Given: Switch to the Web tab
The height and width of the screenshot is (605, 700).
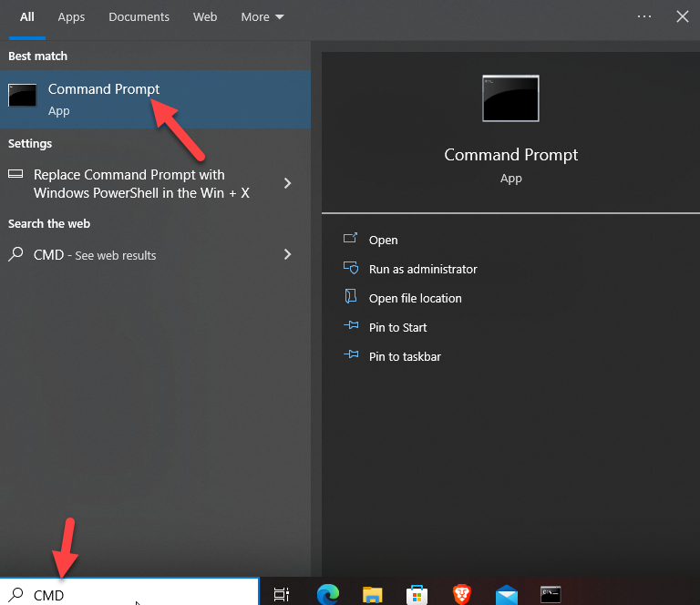Looking at the screenshot, I should (x=205, y=17).
